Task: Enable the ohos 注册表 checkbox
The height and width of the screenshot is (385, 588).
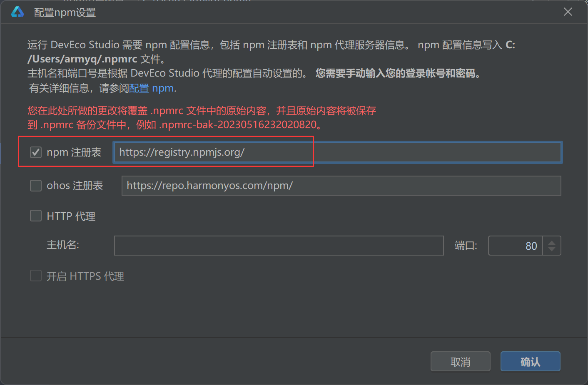Action: (x=36, y=186)
